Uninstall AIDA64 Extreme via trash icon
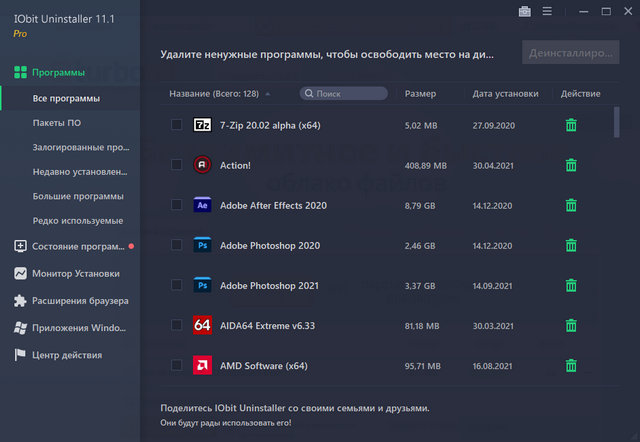This screenshot has width=640, height=442. coord(571,325)
